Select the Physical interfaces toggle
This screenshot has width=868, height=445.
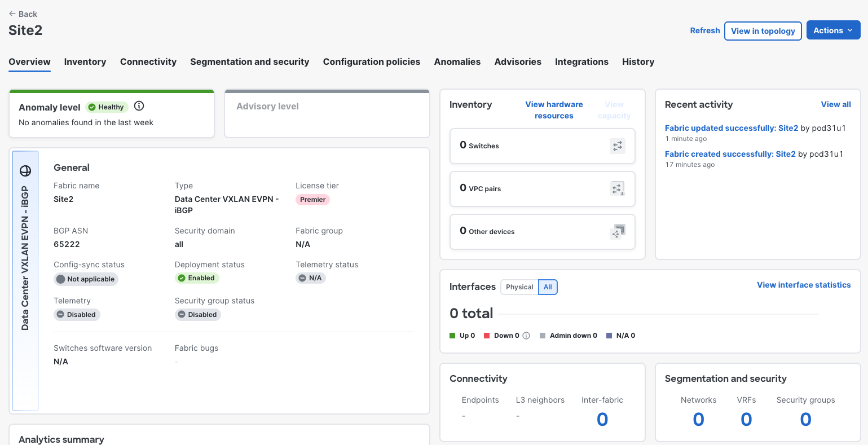tap(519, 287)
